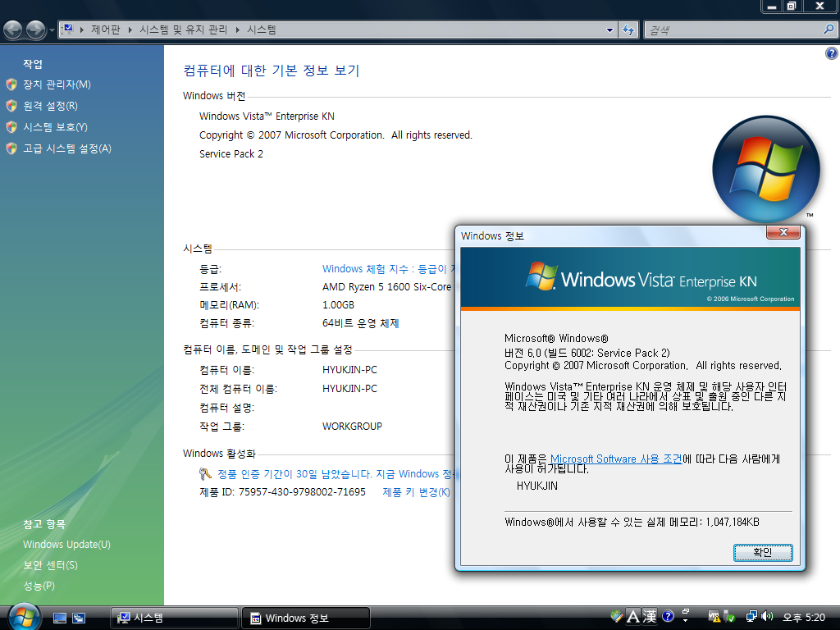Click computer name HYUKJIN-PC value
This screenshot has width=840, height=630.
coord(349,370)
